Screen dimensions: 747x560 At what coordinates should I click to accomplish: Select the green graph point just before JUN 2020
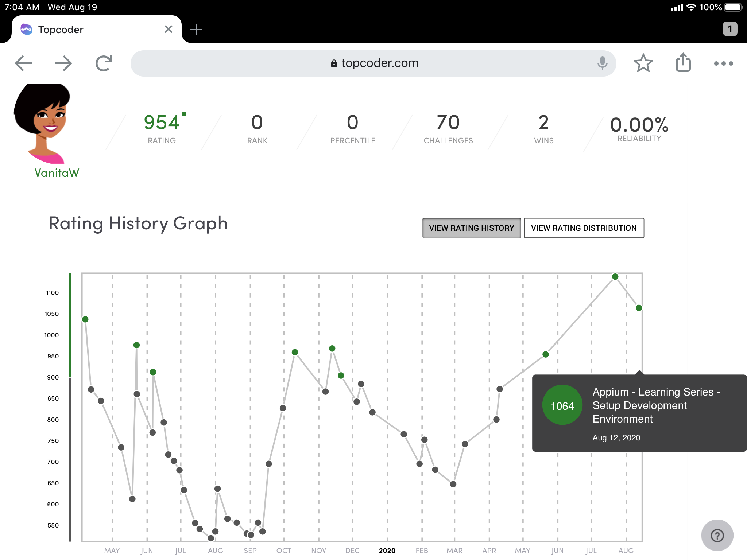546,354
